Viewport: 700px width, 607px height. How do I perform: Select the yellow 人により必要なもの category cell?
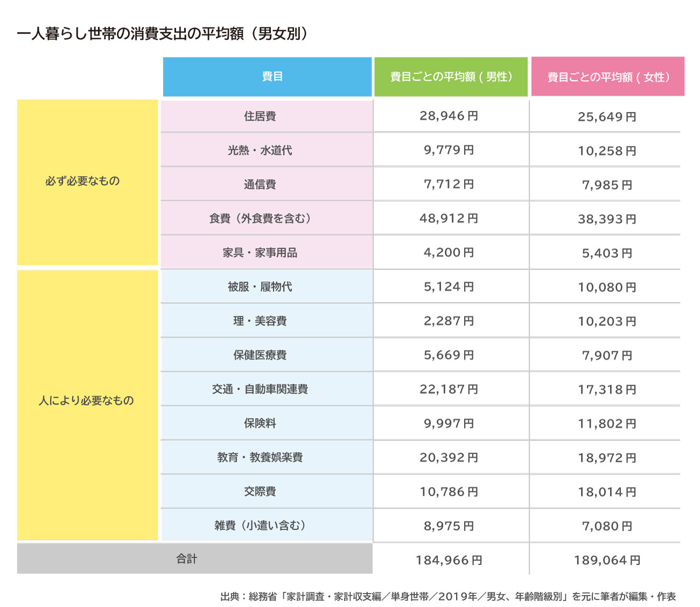click(x=87, y=401)
